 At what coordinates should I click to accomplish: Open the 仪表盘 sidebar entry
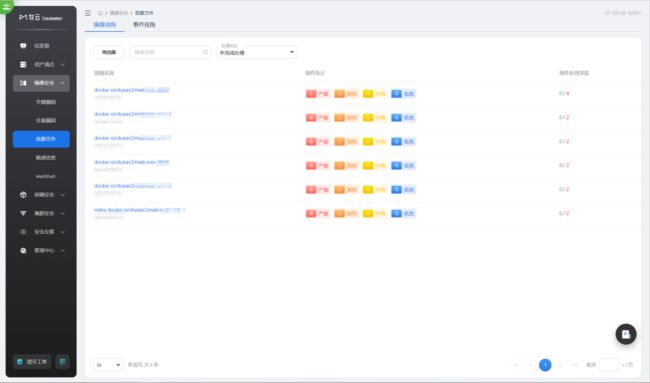(41, 46)
